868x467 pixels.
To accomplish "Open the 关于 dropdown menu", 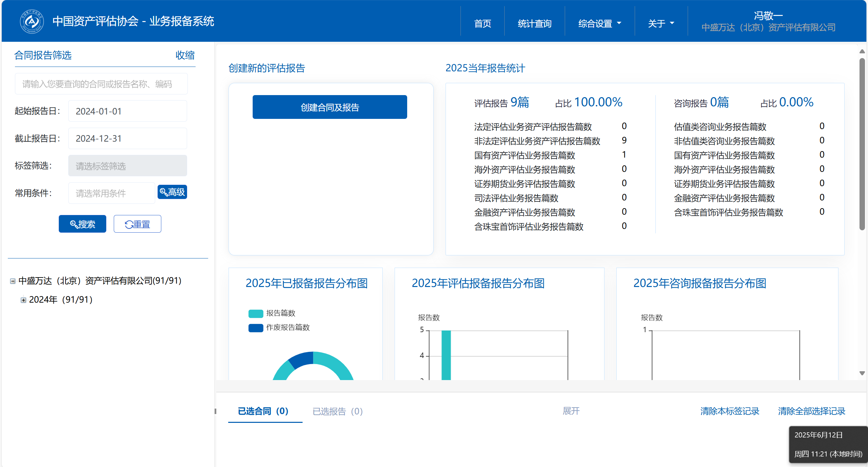I will point(661,23).
